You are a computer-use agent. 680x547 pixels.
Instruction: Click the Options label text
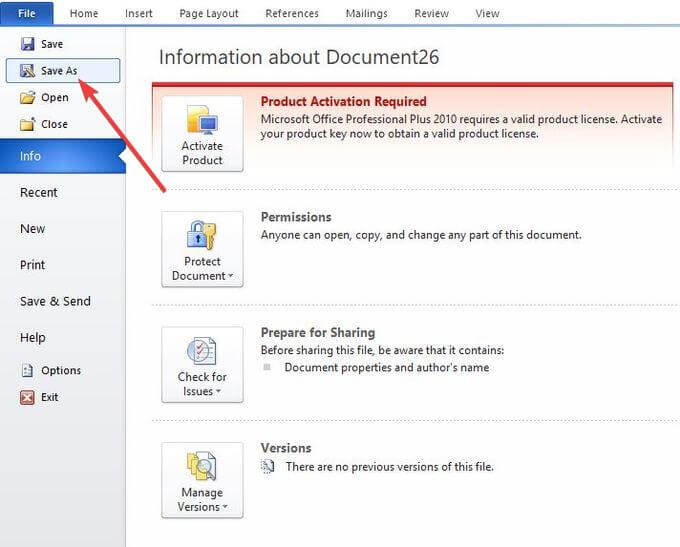click(x=61, y=370)
